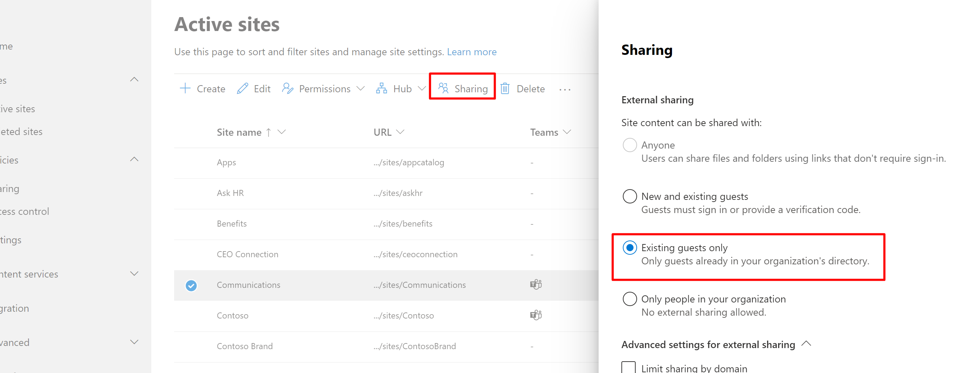Collapse Advanced settings for external sharing
The width and height of the screenshot is (980, 373).
point(806,344)
